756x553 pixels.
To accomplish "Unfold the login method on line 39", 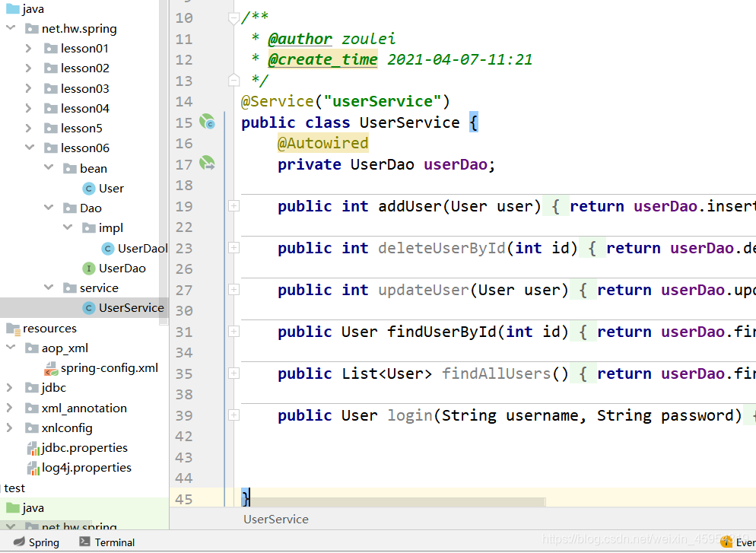I will (233, 415).
